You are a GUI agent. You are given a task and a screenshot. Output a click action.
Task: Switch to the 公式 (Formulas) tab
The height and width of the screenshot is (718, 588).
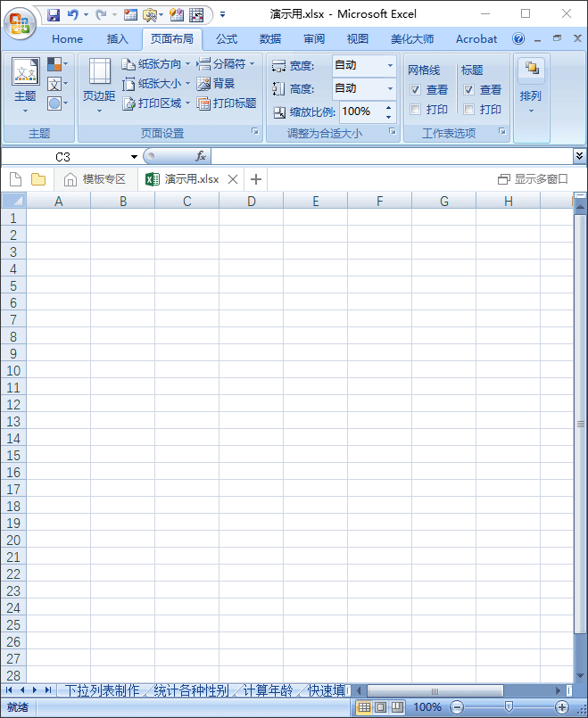coord(227,39)
